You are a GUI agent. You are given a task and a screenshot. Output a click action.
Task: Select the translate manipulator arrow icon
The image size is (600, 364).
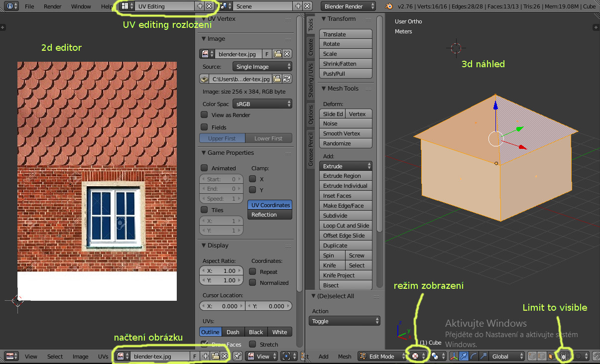(x=464, y=357)
